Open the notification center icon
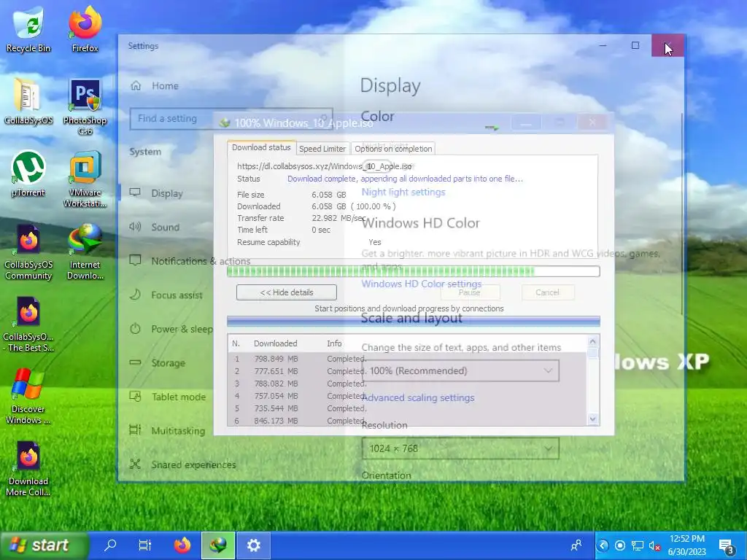Image resolution: width=747 pixels, height=560 pixels. (x=726, y=545)
